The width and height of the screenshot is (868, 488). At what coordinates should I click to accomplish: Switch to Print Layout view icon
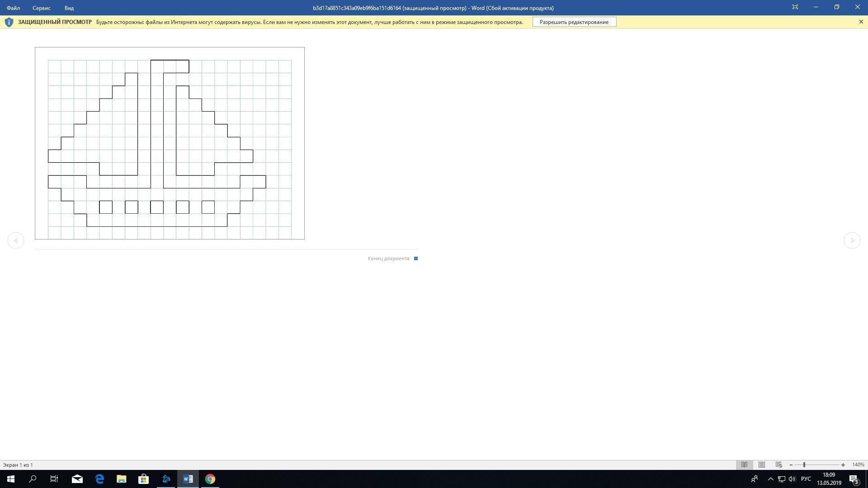coord(761,465)
